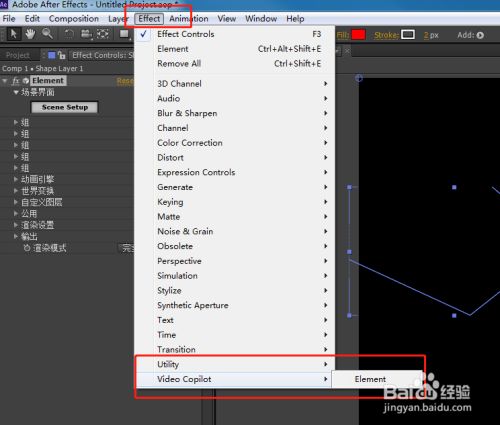The height and width of the screenshot is (425, 500).
Task: Collapse the Element effect twirl arrow
Action: point(5,81)
